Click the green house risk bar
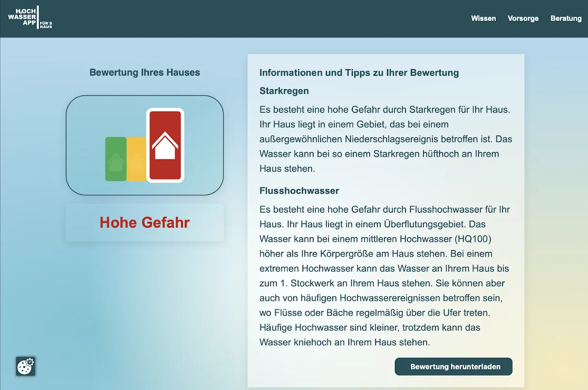This screenshot has width=588, height=390. (x=116, y=159)
